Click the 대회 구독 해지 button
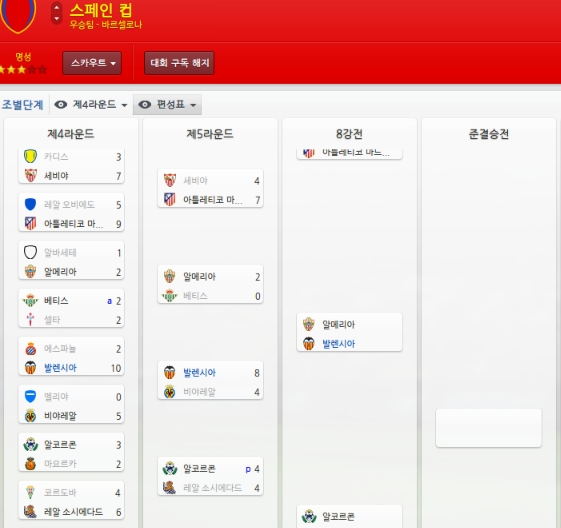The height and width of the screenshot is (528, 561). [179, 63]
